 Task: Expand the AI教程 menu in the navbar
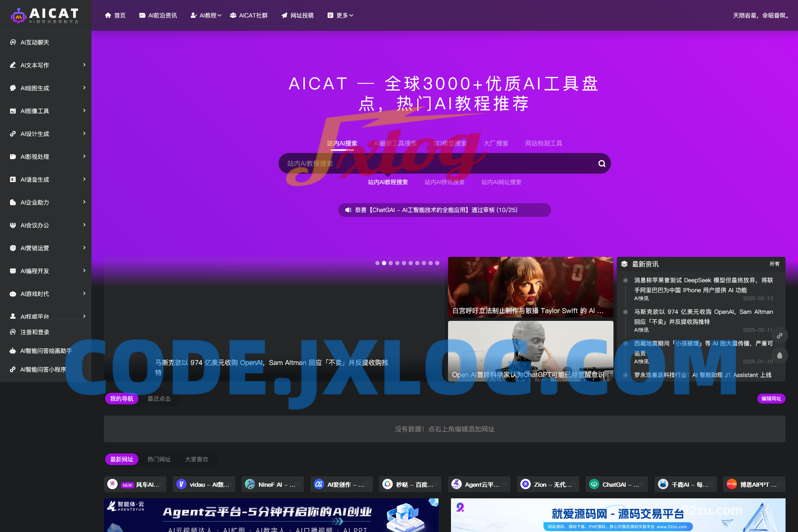click(206, 15)
